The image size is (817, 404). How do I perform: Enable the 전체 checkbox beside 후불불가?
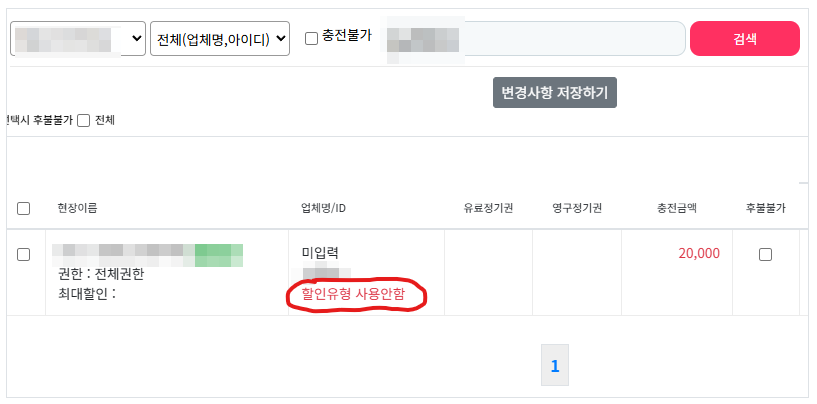84,120
